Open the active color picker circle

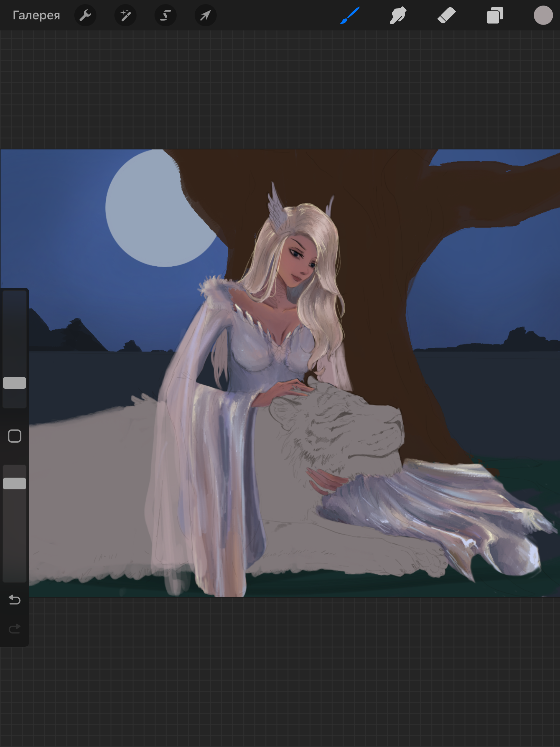(x=543, y=15)
